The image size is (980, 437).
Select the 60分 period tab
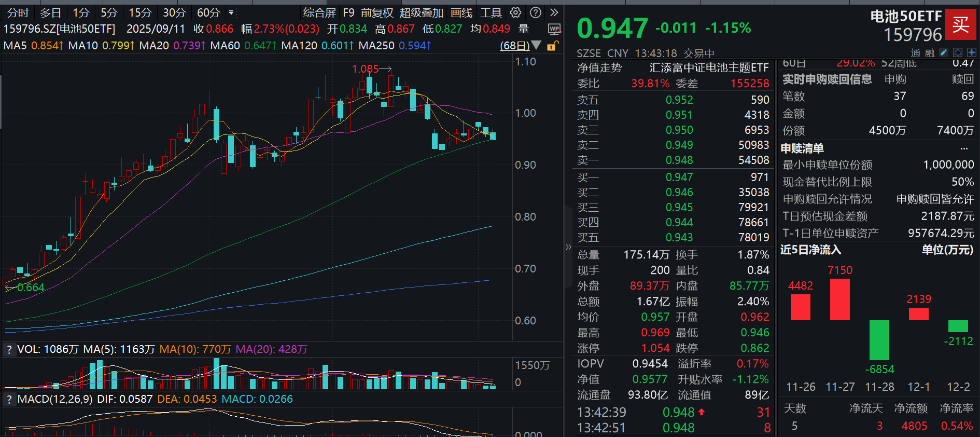pos(208,13)
